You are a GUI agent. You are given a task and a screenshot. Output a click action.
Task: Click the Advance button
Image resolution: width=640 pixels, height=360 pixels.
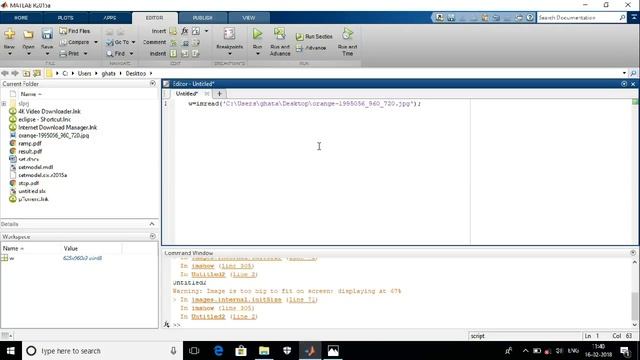311,48
